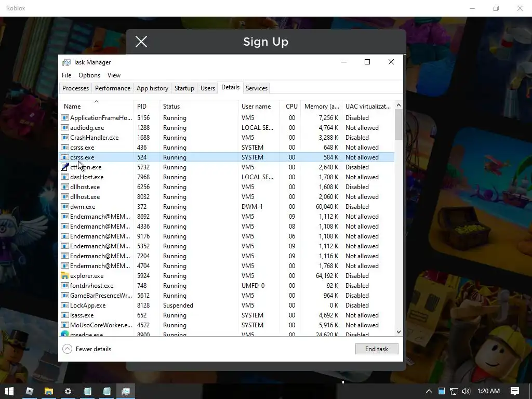
Task: Close the Roblox Sign Up dialog X
Action: coord(141,42)
